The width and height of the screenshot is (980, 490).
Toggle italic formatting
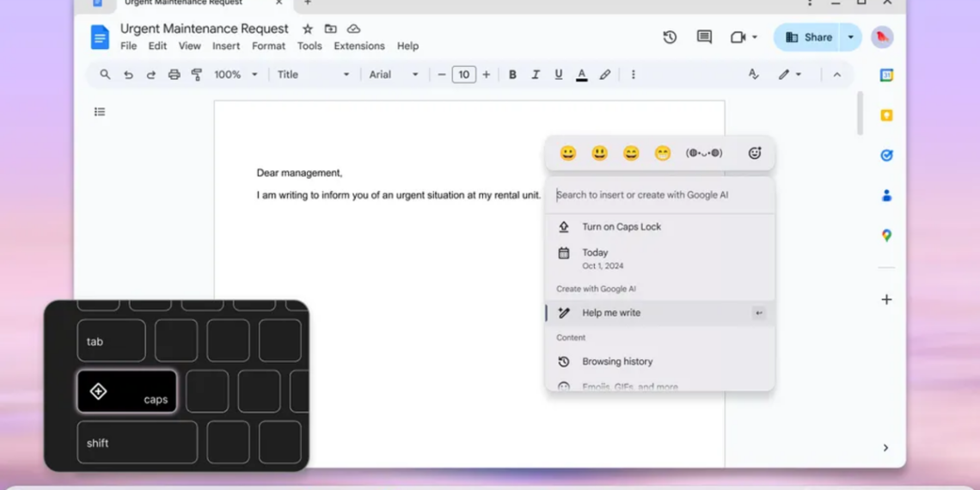pos(535,75)
